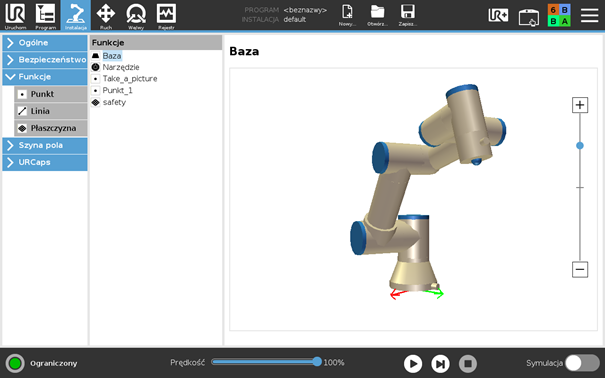605x378 pixels.
Task: Switch to the Ruch move tab
Action: coord(106,16)
